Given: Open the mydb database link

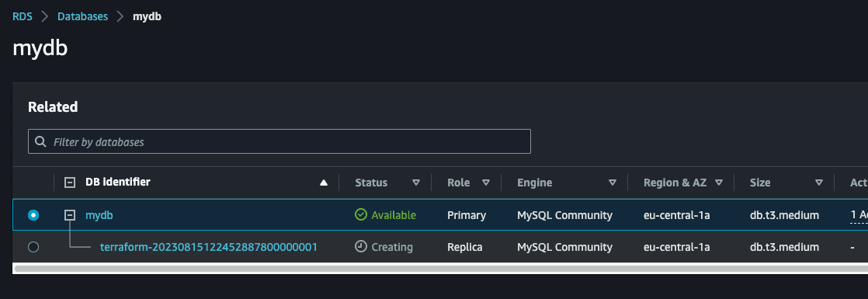Looking at the screenshot, I should pyautogui.click(x=99, y=215).
